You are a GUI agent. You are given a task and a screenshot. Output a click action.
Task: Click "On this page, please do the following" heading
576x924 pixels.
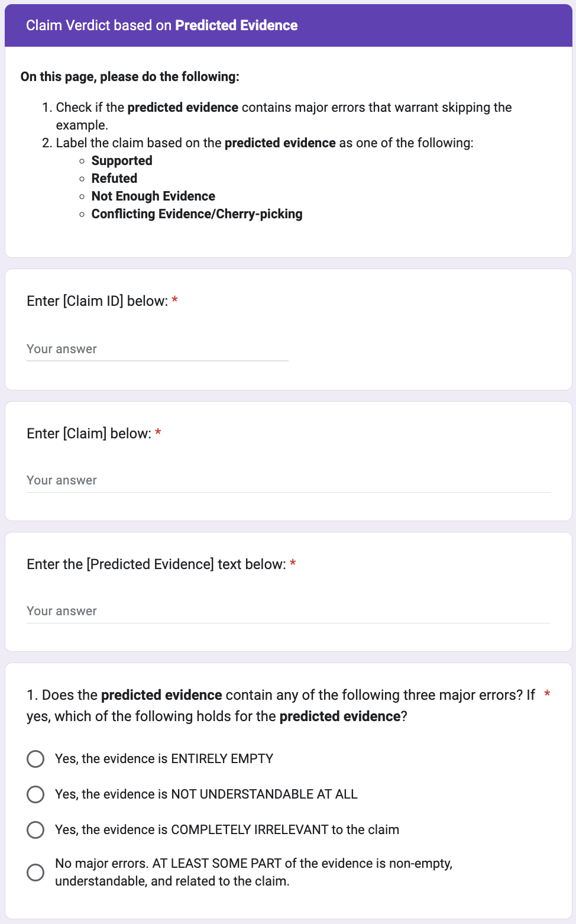click(130, 77)
